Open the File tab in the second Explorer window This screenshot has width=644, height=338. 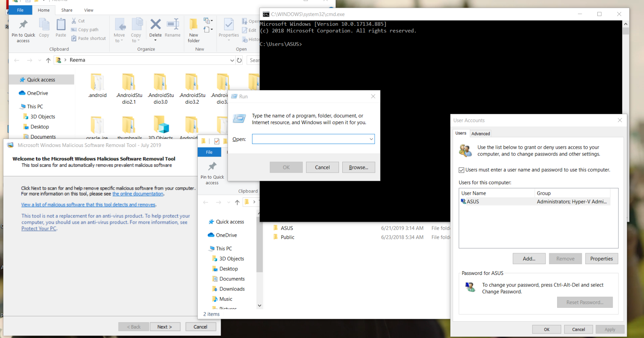(209, 152)
